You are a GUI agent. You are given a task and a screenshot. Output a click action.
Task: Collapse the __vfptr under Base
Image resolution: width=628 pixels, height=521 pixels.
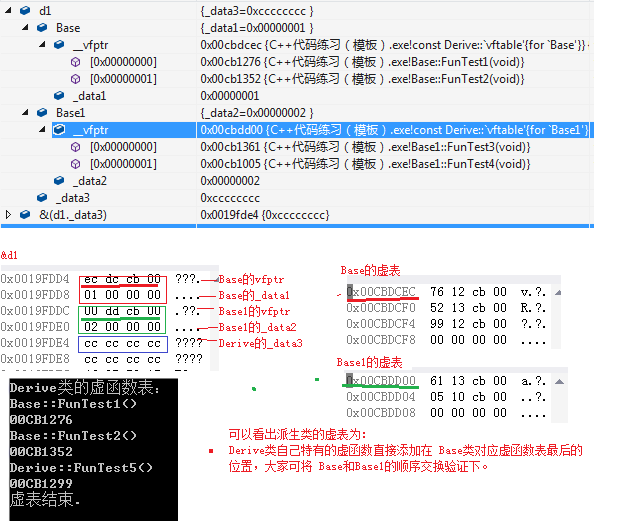42,44
